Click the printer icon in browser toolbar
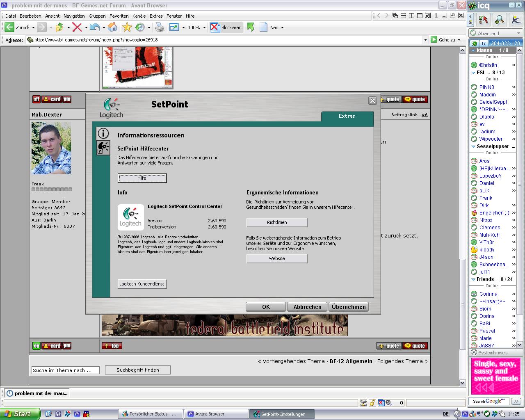 [x=160, y=27]
